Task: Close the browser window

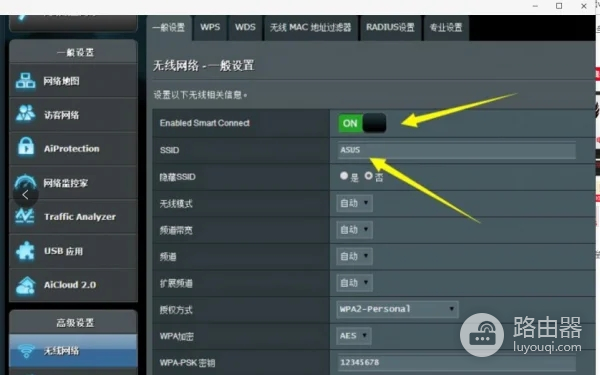Action: (x=584, y=6)
